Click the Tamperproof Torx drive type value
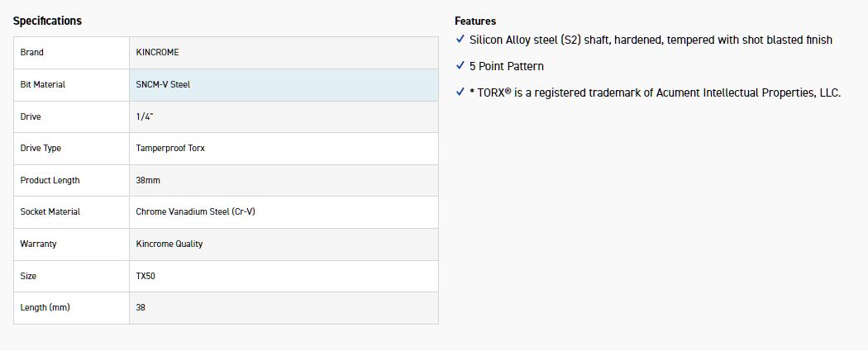Screen dimensions: 868x351 (x=169, y=149)
